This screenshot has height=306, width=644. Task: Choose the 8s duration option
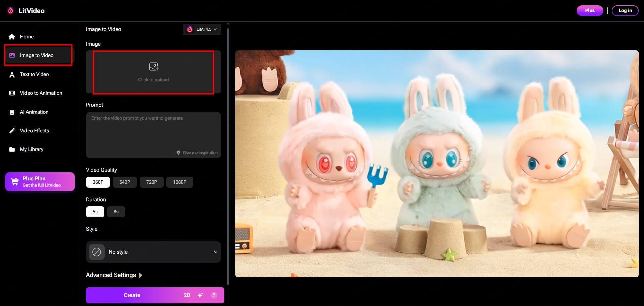point(116,212)
